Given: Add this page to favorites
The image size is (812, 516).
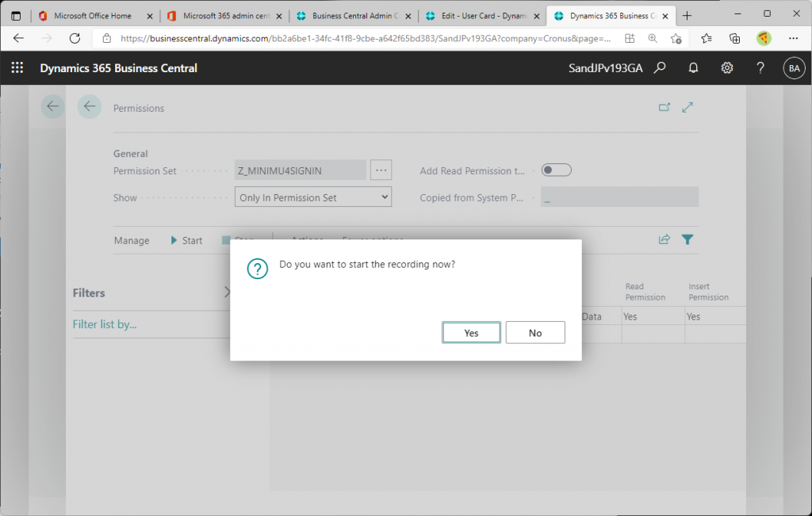Looking at the screenshot, I should coord(676,38).
